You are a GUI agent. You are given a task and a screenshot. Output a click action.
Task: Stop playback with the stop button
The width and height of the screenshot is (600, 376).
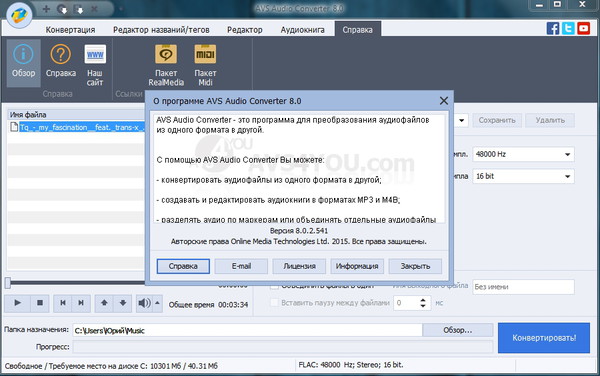(39, 303)
